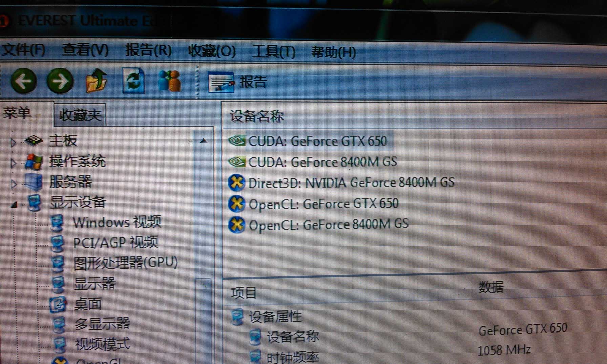Click the Windows flag icon beside 操作系统

pos(34,161)
